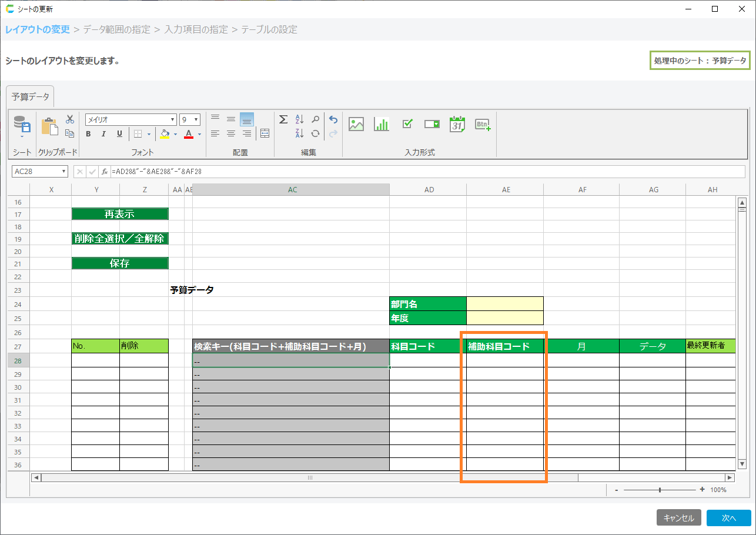This screenshot has width=756, height=535.
Task: Toggle italic formatting
Action: click(x=104, y=134)
